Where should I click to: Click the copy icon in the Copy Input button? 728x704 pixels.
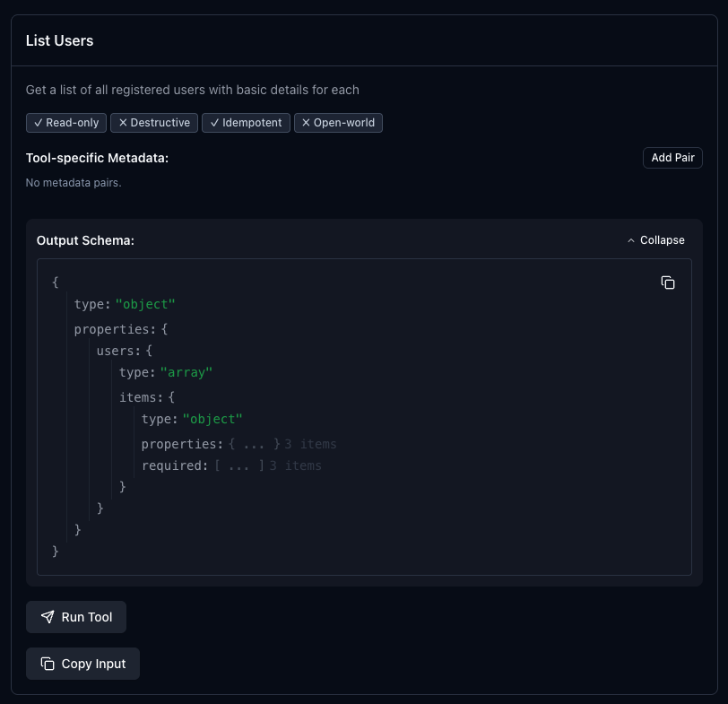47,664
